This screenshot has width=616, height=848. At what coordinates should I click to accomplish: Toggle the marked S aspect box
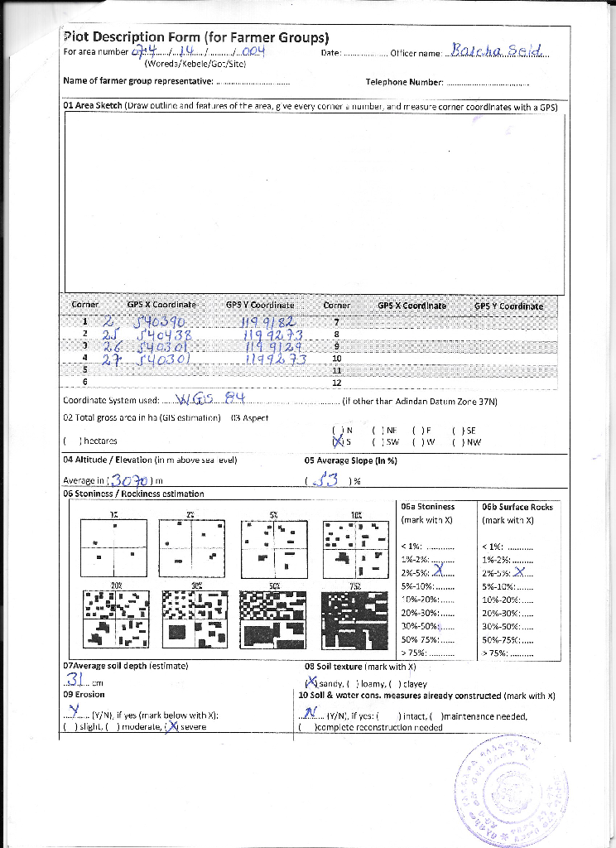[x=338, y=442]
